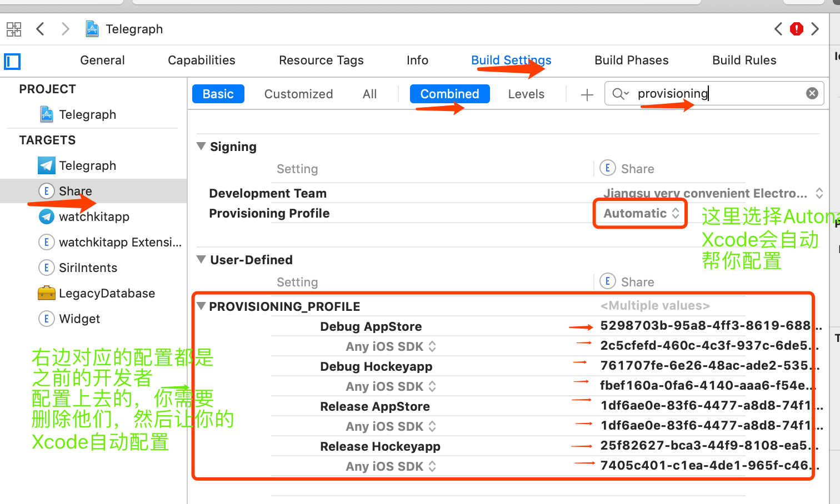840x504 pixels.
Task: Switch to the Resource Tags tab
Action: pos(321,60)
